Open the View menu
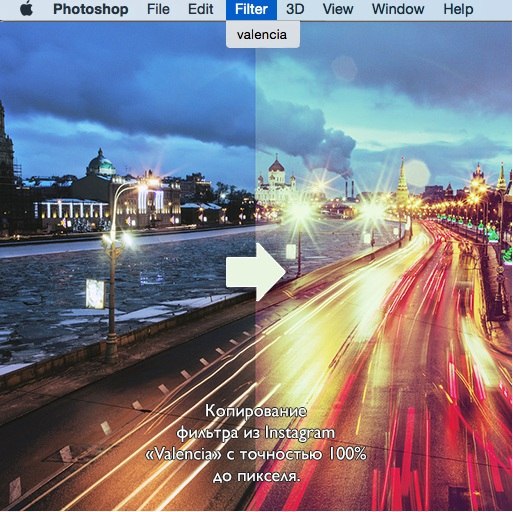Viewport: 513px width, 512px height. pos(338,9)
